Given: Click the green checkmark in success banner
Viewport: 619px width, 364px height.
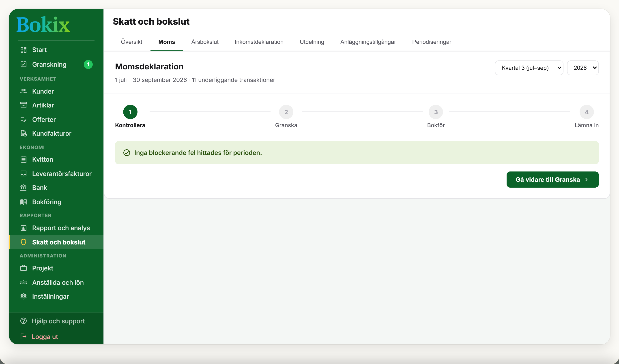Looking at the screenshot, I should (x=127, y=152).
